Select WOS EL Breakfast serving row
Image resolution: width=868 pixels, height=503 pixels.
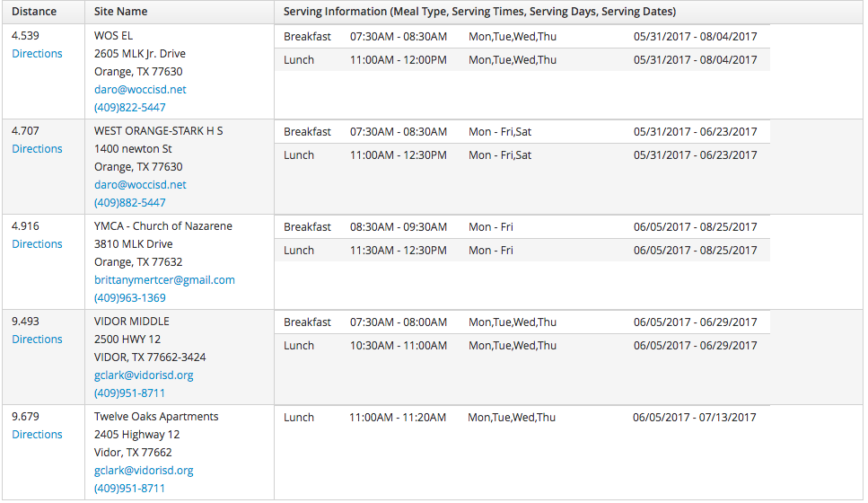522,37
